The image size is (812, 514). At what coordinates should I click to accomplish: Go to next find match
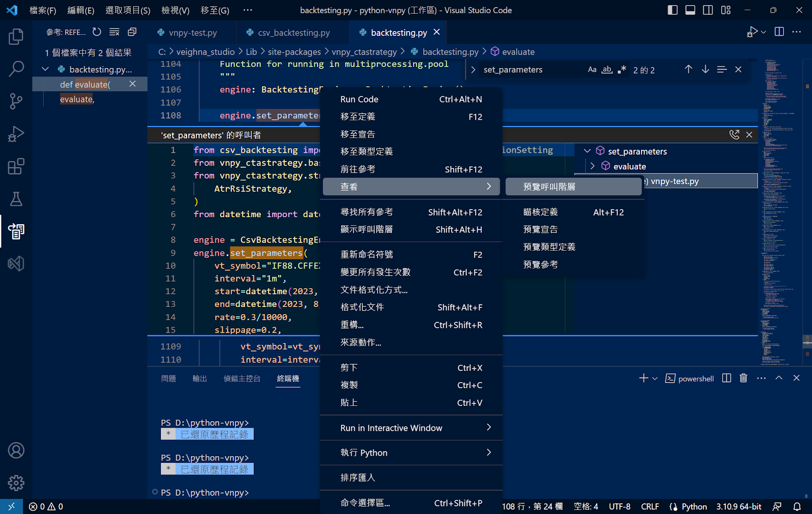[x=705, y=70]
